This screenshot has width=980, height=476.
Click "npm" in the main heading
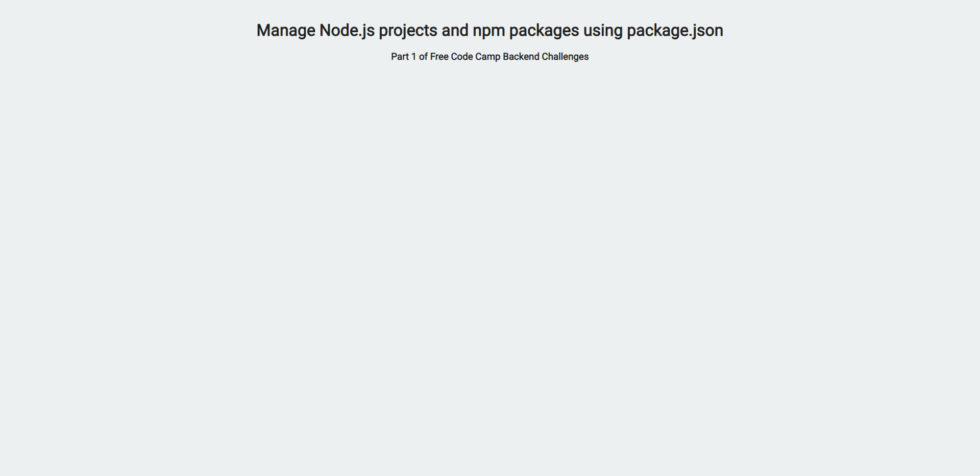[x=488, y=31]
